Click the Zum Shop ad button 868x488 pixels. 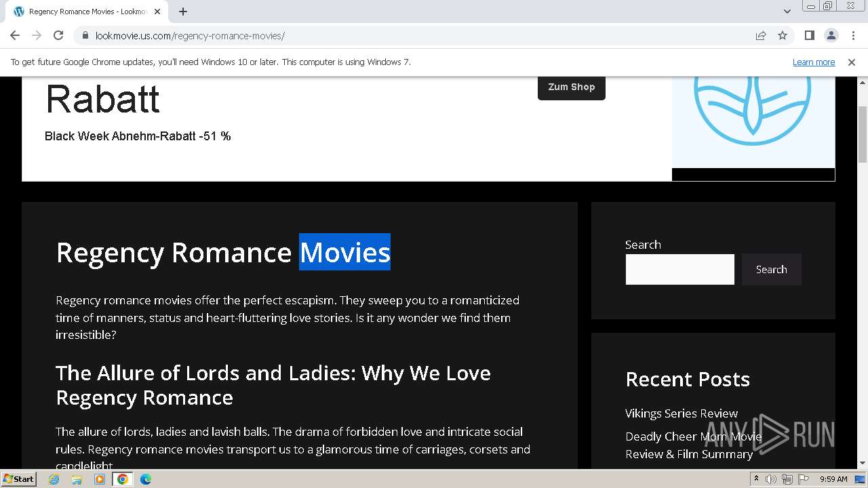coord(572,87)
